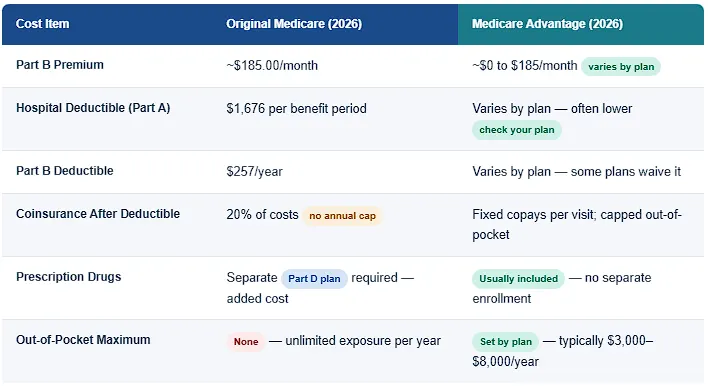Select the 'no annual cap' orange badge
The image size is (708, 386).
pyautogui.click(x=342, y=216)
